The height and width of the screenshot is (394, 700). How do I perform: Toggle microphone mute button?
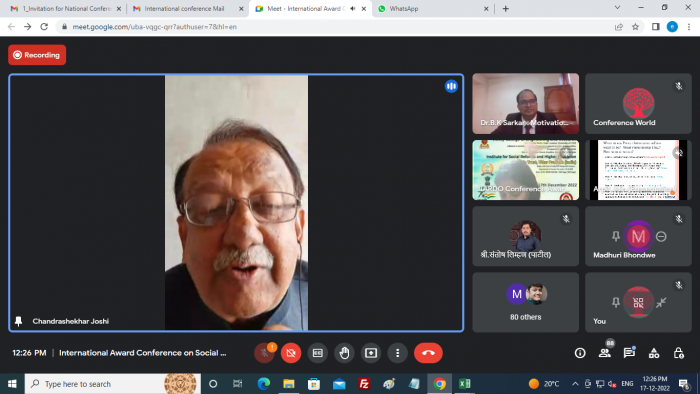(264, 353)
